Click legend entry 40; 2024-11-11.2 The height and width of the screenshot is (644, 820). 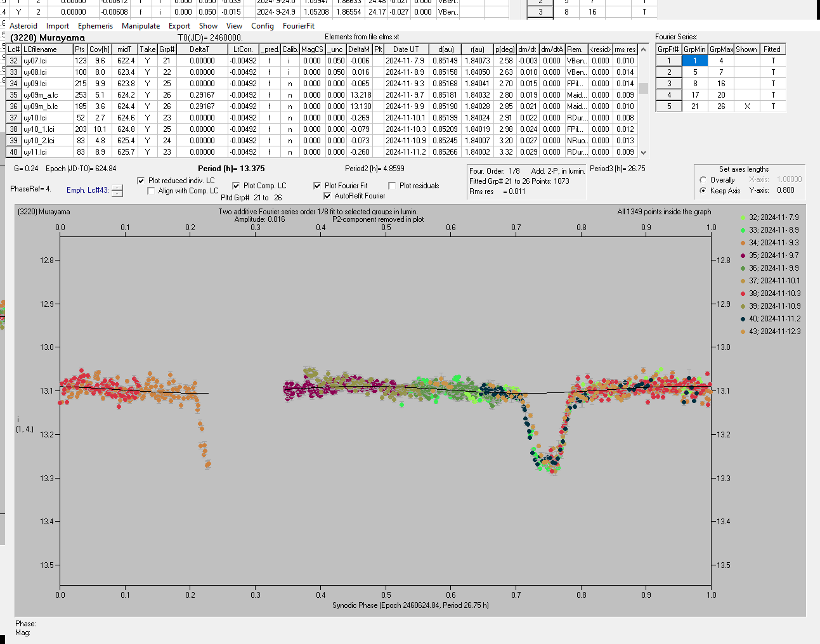[x=770, y=319]
